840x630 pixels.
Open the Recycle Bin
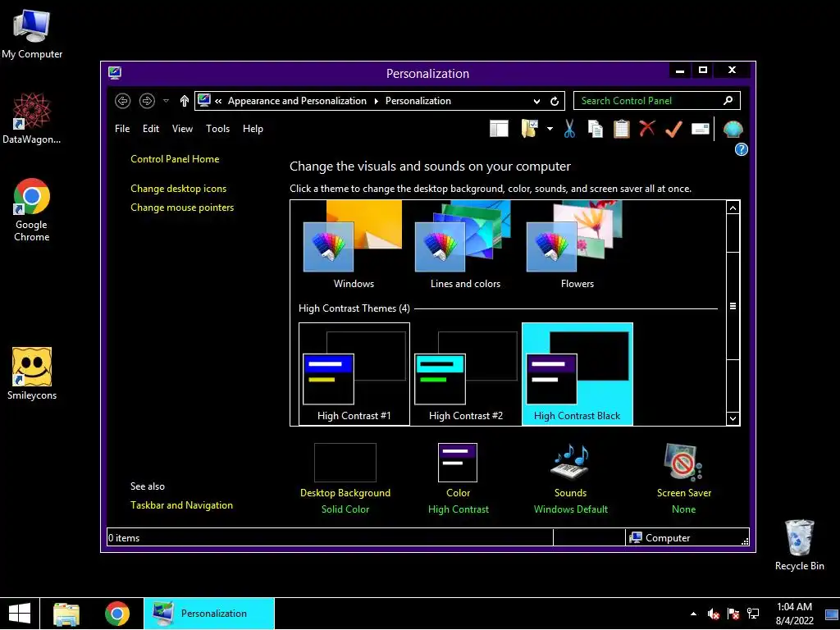pos(799,545)
